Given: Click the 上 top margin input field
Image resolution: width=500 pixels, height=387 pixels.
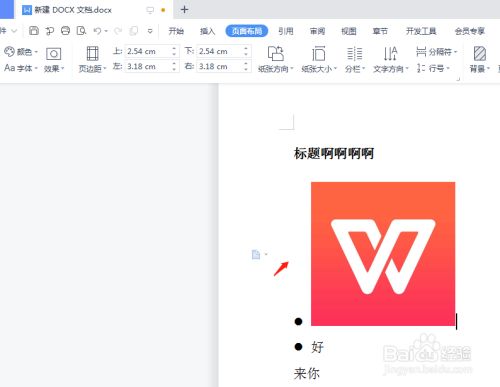Looking at the screenshot, I should (149, 51).
